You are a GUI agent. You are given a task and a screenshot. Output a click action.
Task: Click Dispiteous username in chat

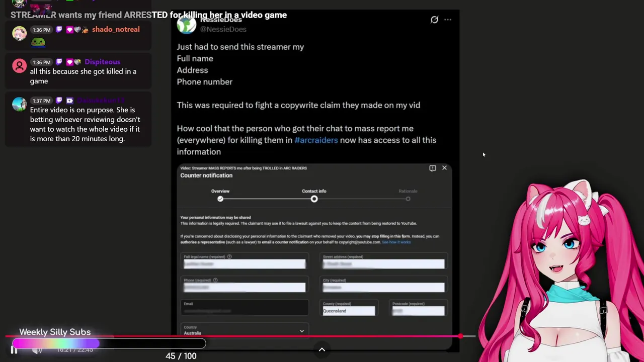click(x=102, y=62)
